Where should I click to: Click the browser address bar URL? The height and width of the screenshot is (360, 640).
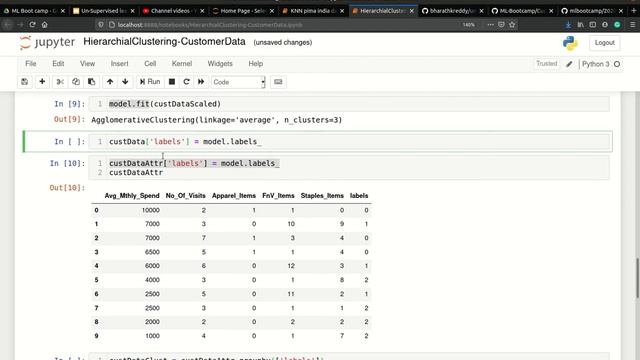[210, 25]
